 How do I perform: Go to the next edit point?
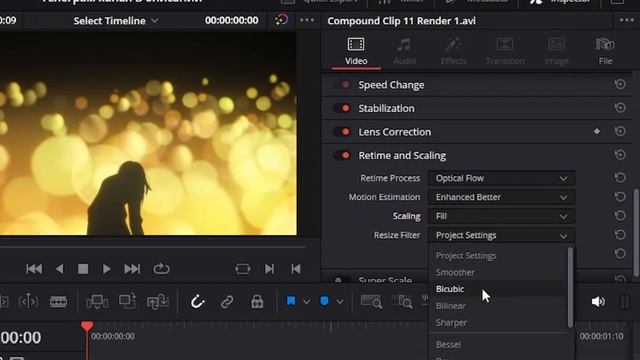(x=269, y=269)
